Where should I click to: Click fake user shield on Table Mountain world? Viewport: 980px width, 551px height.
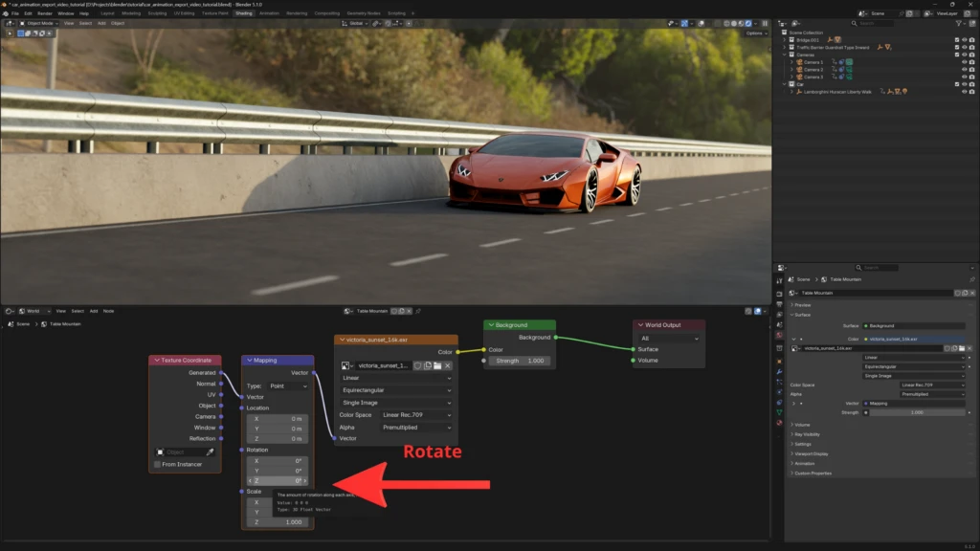[957, 293]
